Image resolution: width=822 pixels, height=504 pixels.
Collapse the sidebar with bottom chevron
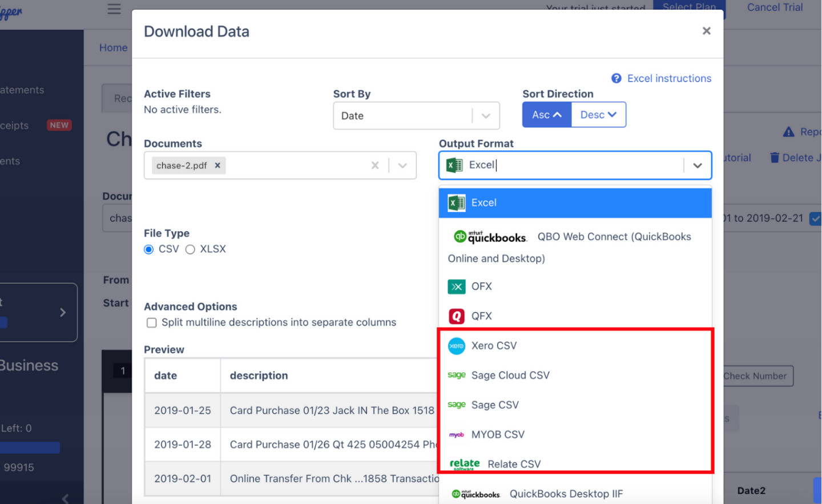tap(65, 498)
